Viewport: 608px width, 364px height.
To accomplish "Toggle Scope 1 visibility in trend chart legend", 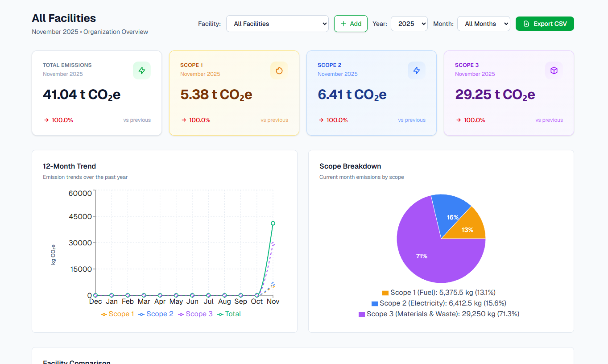I will (117, 314).
